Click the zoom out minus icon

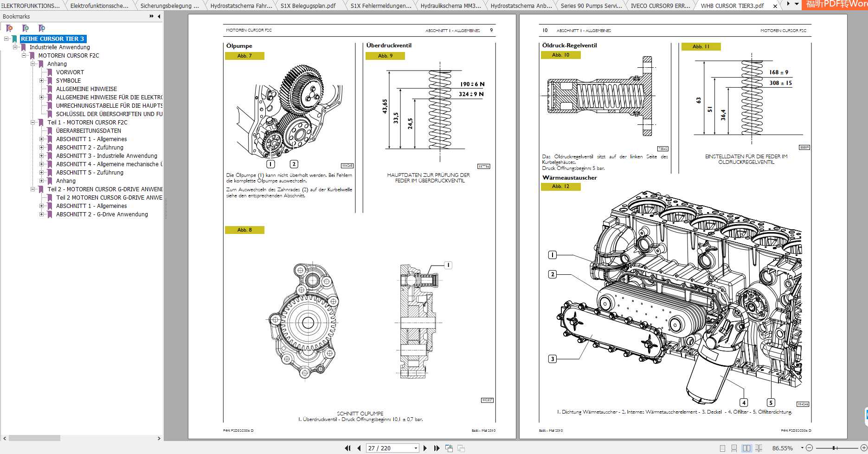click(809, 448)
